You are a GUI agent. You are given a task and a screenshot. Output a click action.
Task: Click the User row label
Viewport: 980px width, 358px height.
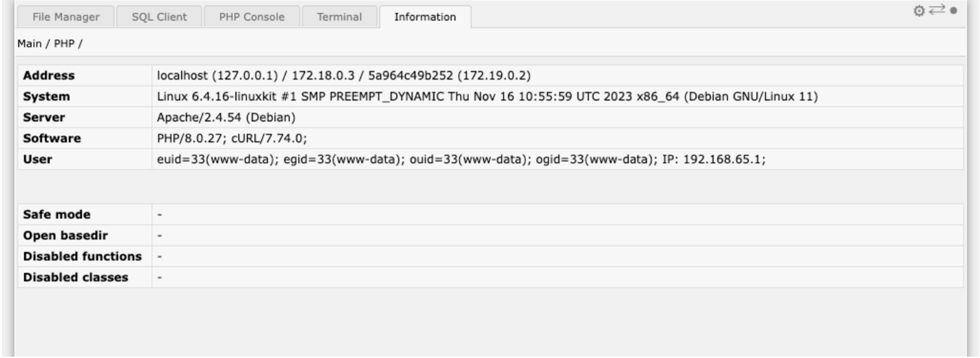coord(37,159)
